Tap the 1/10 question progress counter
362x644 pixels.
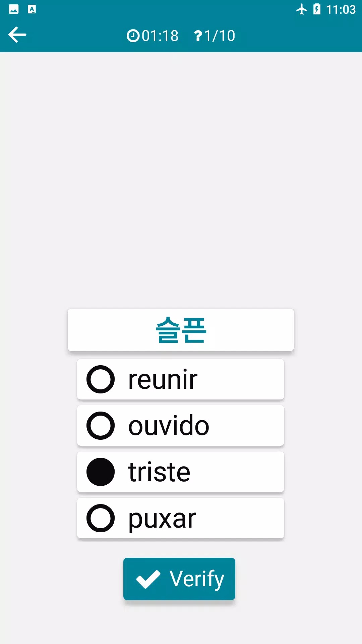(220, 36)
